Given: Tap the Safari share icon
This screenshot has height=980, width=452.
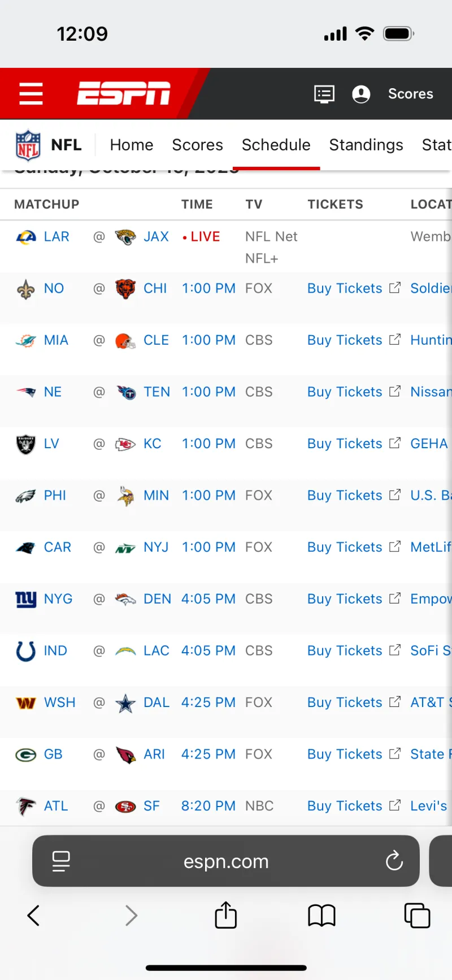Looking at the screenshot, I should [x=226, y=915].
